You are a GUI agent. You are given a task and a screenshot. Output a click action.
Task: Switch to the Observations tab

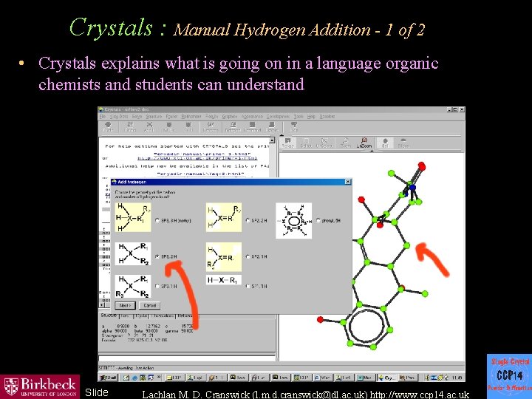[x=162, y=316]
